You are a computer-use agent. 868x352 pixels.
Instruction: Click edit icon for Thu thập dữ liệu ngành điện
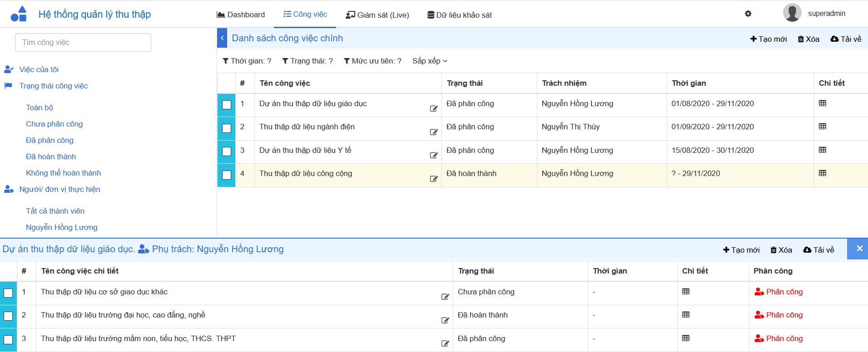(x=434, y=132)
